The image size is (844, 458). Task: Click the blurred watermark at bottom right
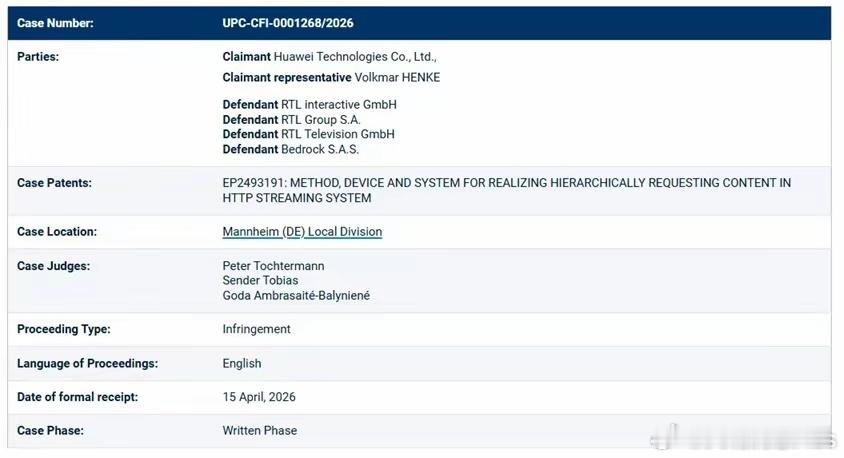pyautogui.click(x=743, y=439)
